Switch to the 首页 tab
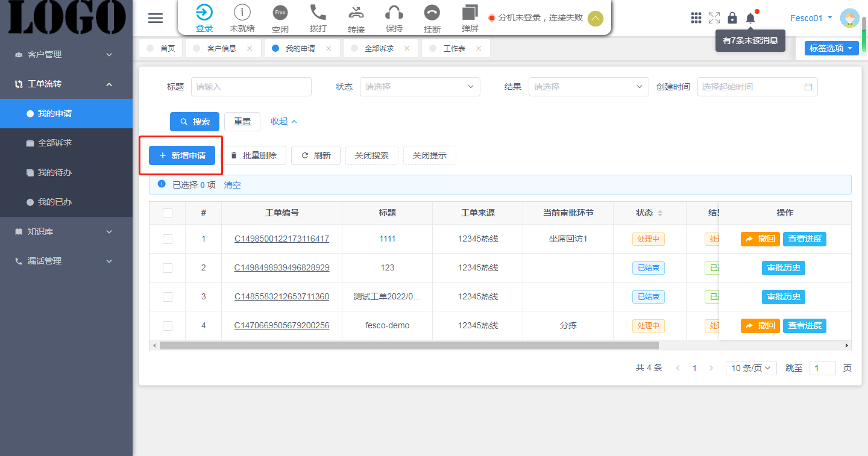 coord(161,49)
